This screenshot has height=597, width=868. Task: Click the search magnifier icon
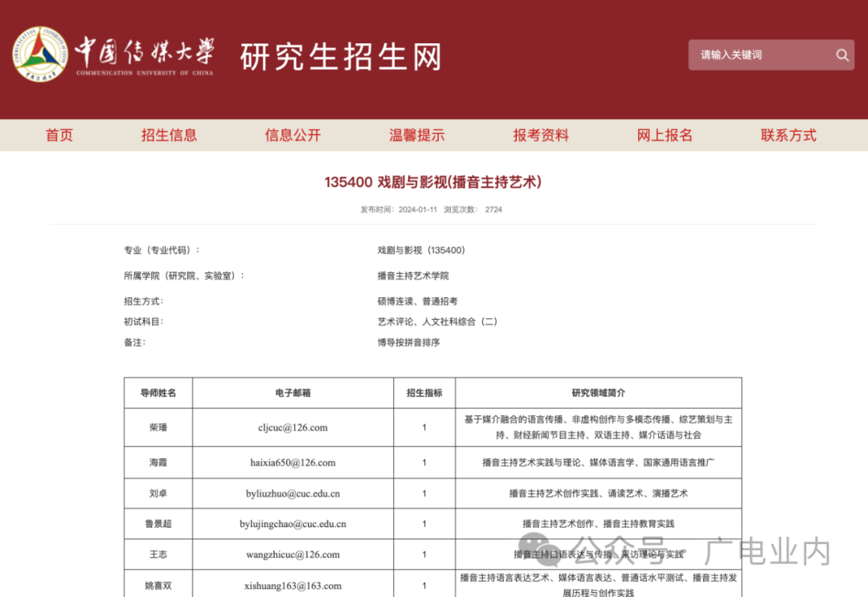pyautogui.click(x=841, y=55)
